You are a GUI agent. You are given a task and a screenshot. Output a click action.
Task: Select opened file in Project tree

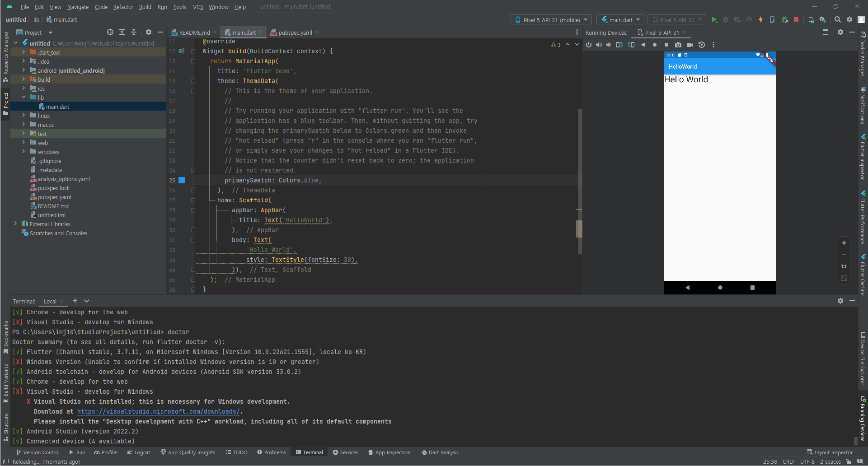coord(110,33)
